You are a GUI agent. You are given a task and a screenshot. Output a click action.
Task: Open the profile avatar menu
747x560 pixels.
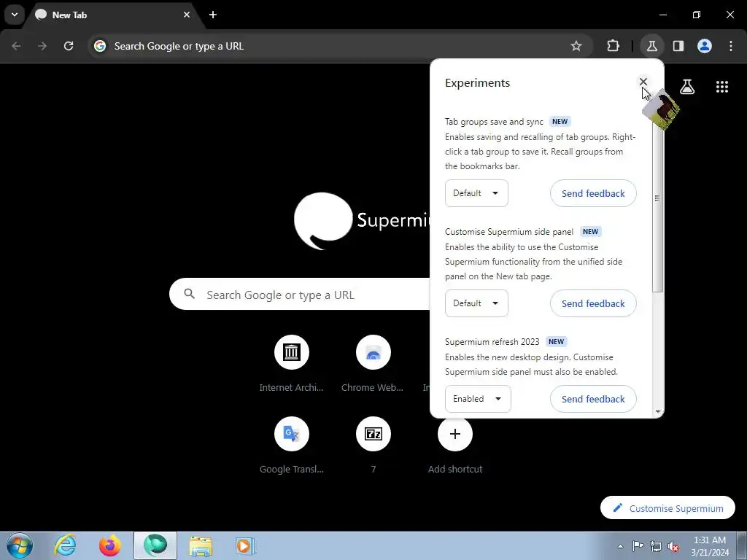[x=705, y=46]
